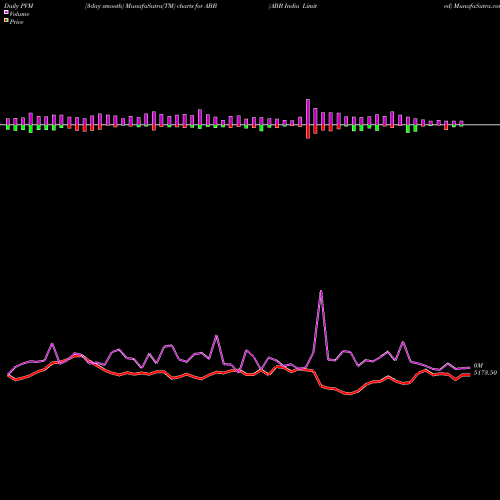This screenshot has width=500, height=500.
Task: Click the '0M' volume value label
Action: [478, 366]
